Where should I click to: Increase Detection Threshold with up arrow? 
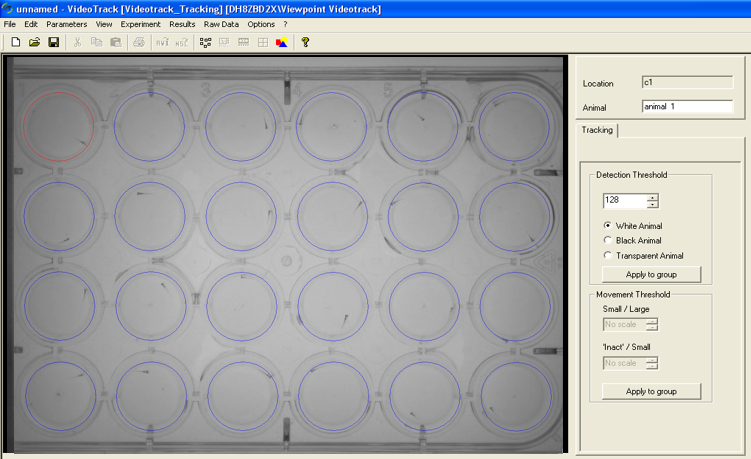pos(653,197)
